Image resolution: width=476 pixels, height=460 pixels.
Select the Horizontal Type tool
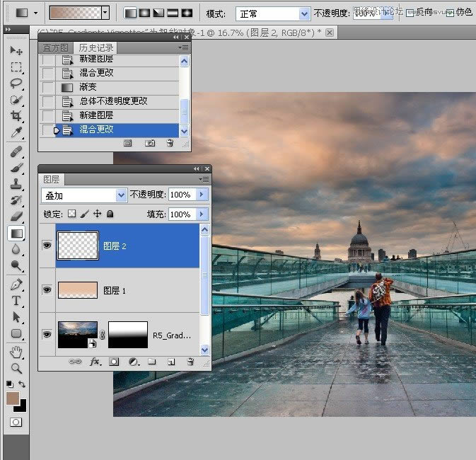point(16,301)
